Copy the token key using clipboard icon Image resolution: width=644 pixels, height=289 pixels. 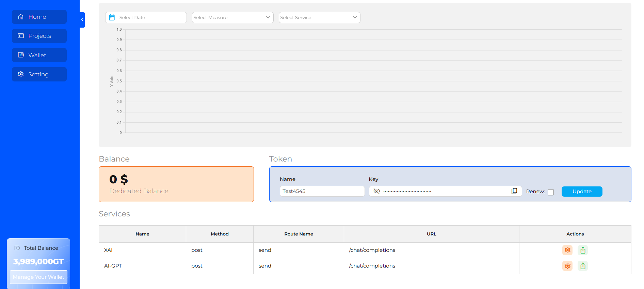514,191
